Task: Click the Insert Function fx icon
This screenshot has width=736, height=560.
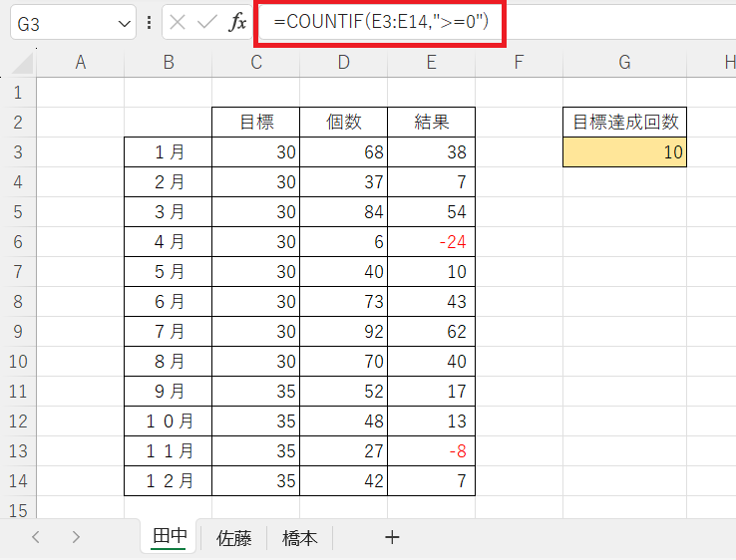Action: pyautogui.click(x=236, y=22)
